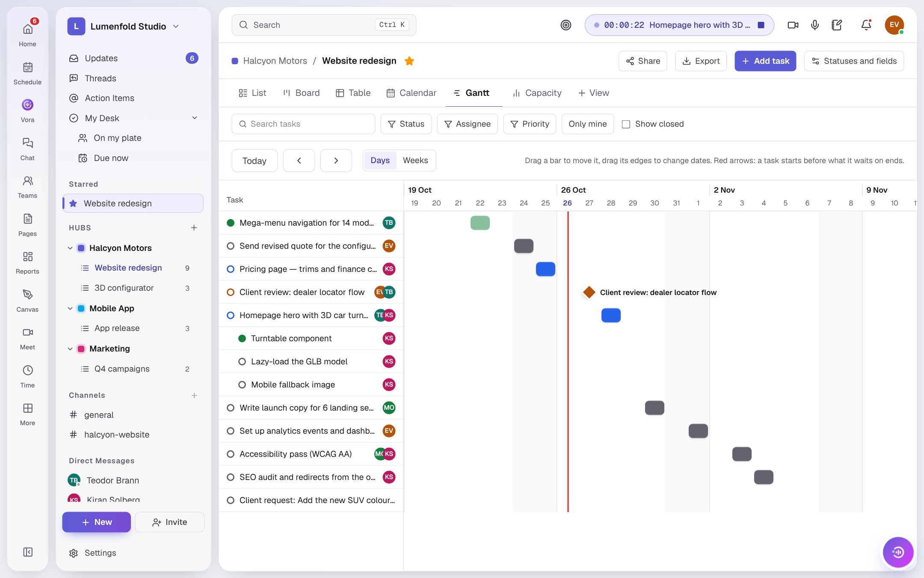
Task: Click the microphone voice clip icon
Action: pos(814,25)
